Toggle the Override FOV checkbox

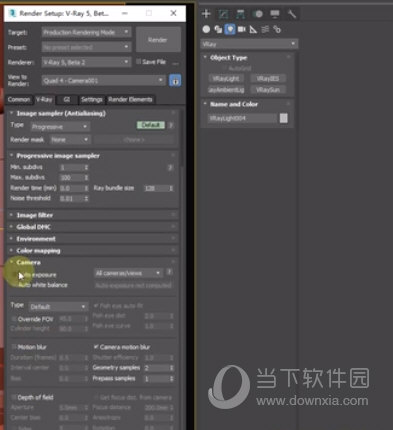pos(14,319)
